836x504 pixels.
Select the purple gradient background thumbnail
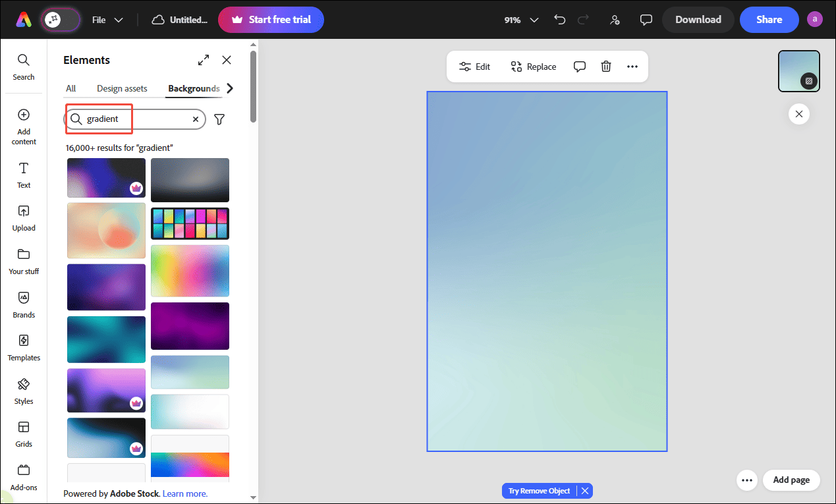[x=190, y=325]
